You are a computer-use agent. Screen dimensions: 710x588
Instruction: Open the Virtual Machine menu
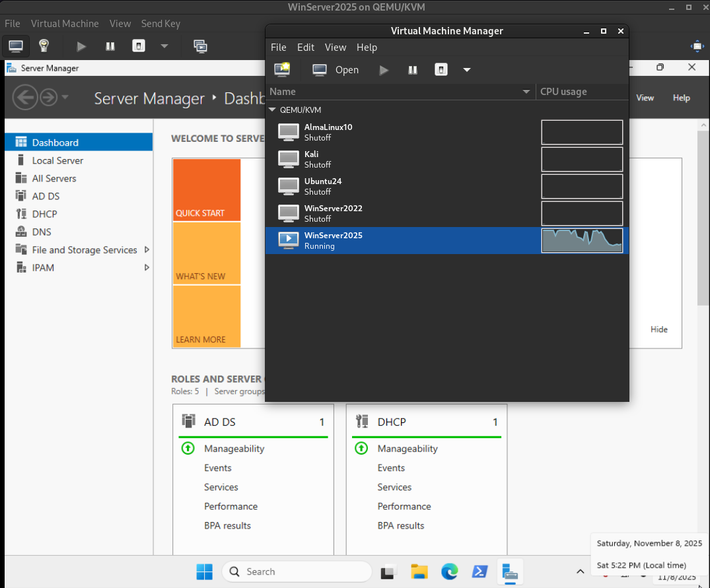tap(64, 23)
